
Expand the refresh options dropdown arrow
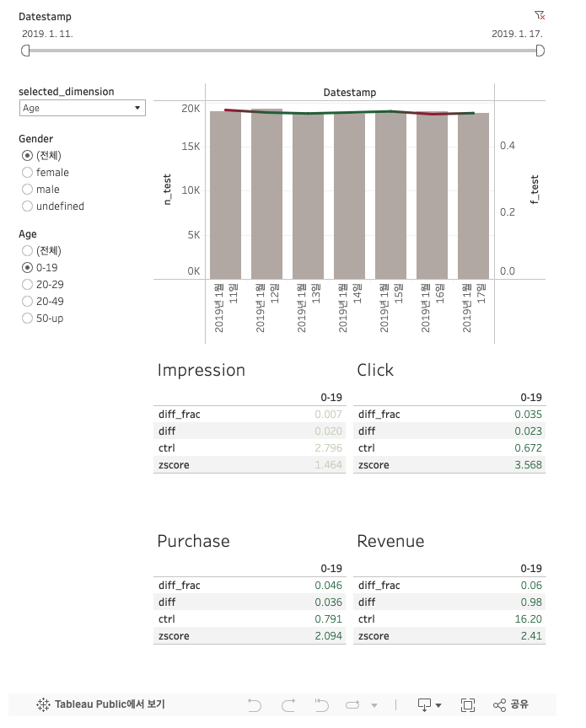tap(374, 706)
